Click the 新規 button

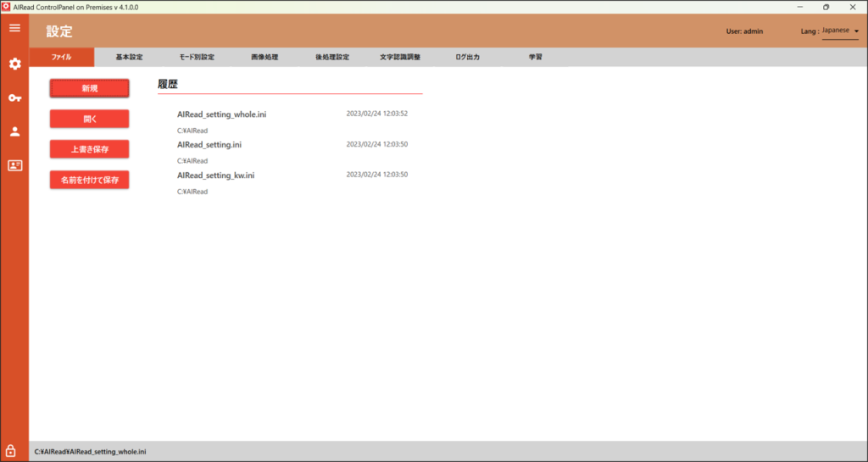point(90,88)
